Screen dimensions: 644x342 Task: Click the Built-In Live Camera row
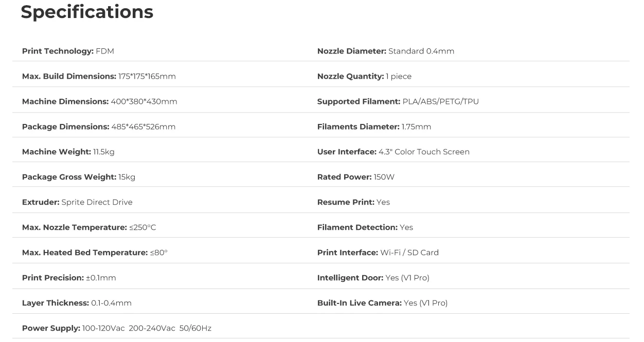point(382,303)
